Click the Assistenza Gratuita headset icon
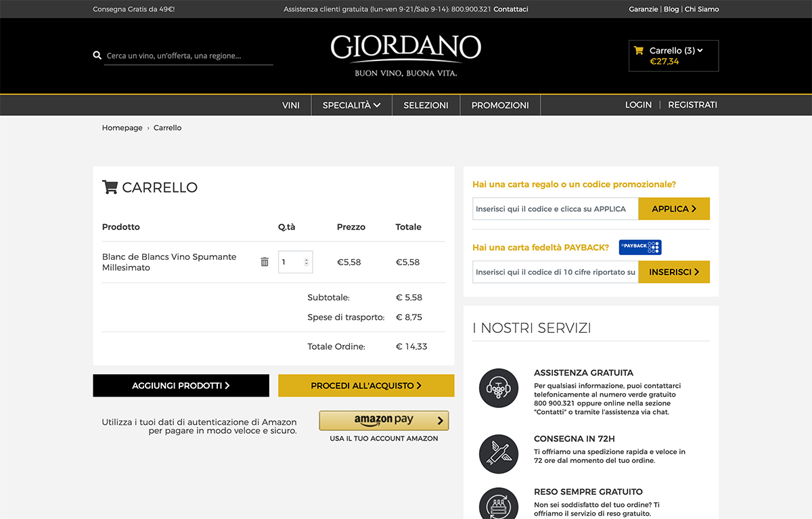This screenshot has height=519, width=812. click(499, 388)
